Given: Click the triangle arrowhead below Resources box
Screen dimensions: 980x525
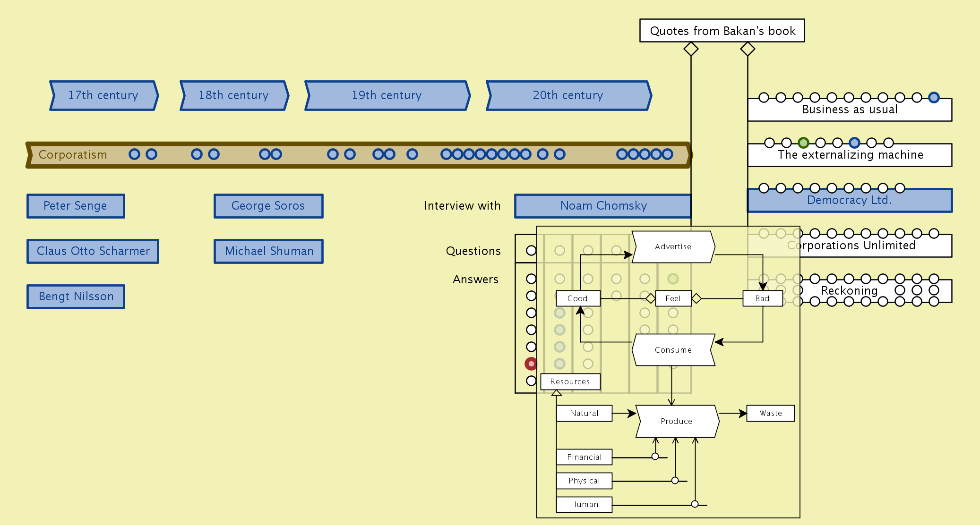Looking at the screenshot, I should click(x=557, y=393).
